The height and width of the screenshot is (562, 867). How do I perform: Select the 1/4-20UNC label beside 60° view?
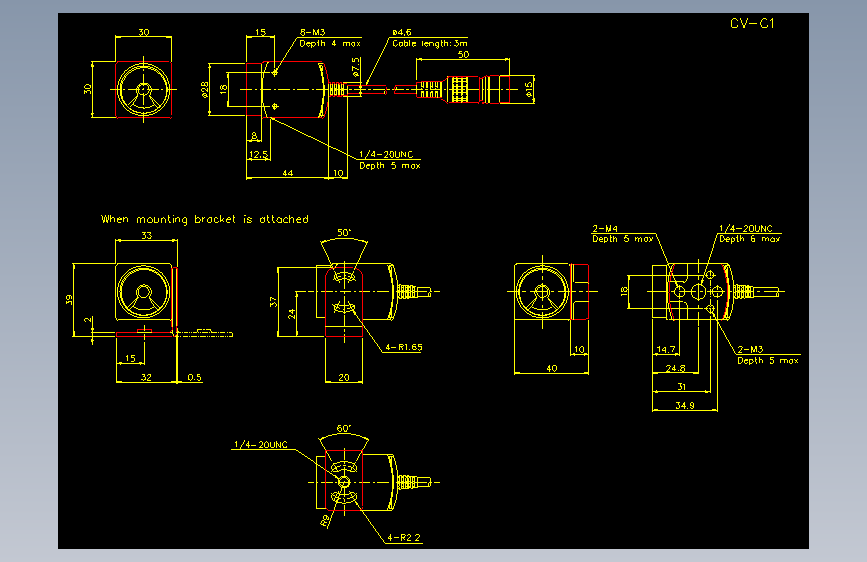(x=260, y=444)
